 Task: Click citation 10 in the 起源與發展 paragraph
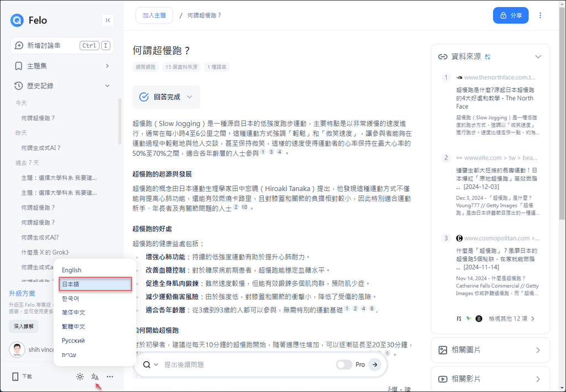[244, 207]
